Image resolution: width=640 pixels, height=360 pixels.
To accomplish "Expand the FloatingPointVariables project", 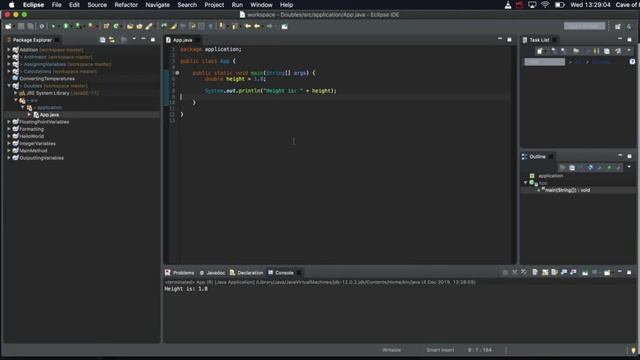I will pyautogui.click(x=9, y=122).
